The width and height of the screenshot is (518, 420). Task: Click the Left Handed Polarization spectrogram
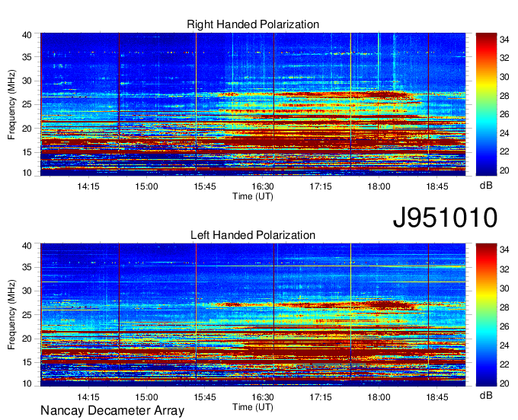coord(253,315)
